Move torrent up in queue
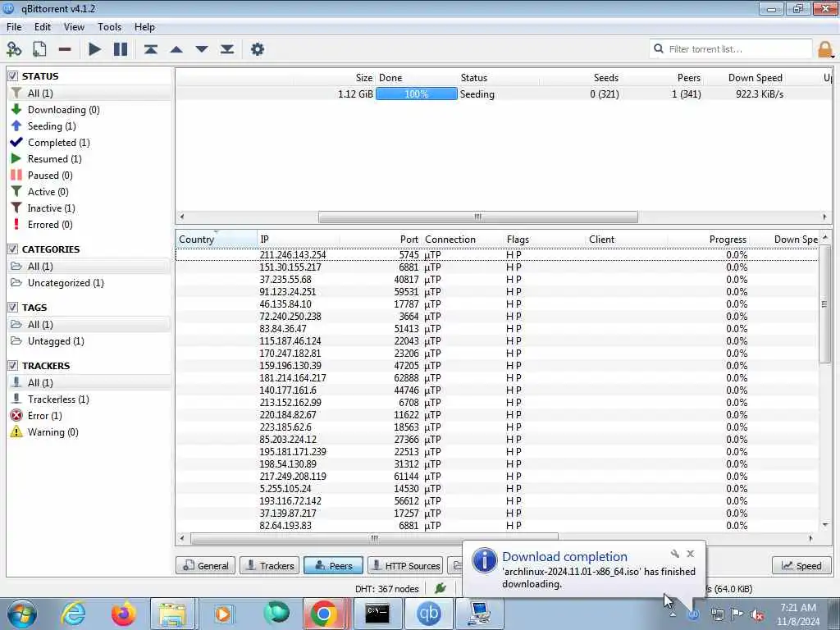Image resolution: width=840 pixels, height=630 pixels. click(176, 49)
